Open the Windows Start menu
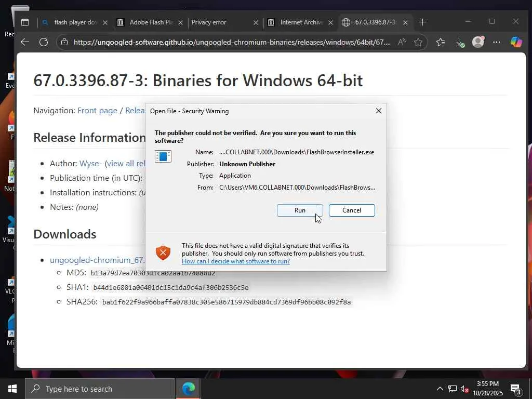 pyautogui.click(x=12, y=389)
